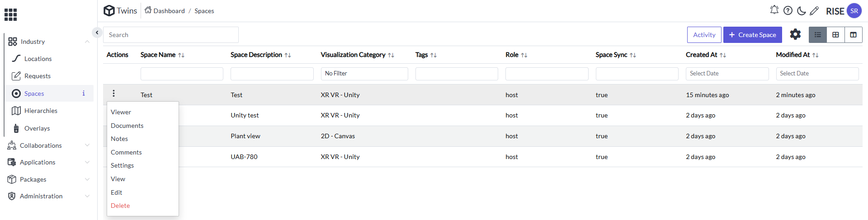The width and height of the screenshot is (868, 220).
Task: Choose Notes from the context menu
Action: point(143,139)
